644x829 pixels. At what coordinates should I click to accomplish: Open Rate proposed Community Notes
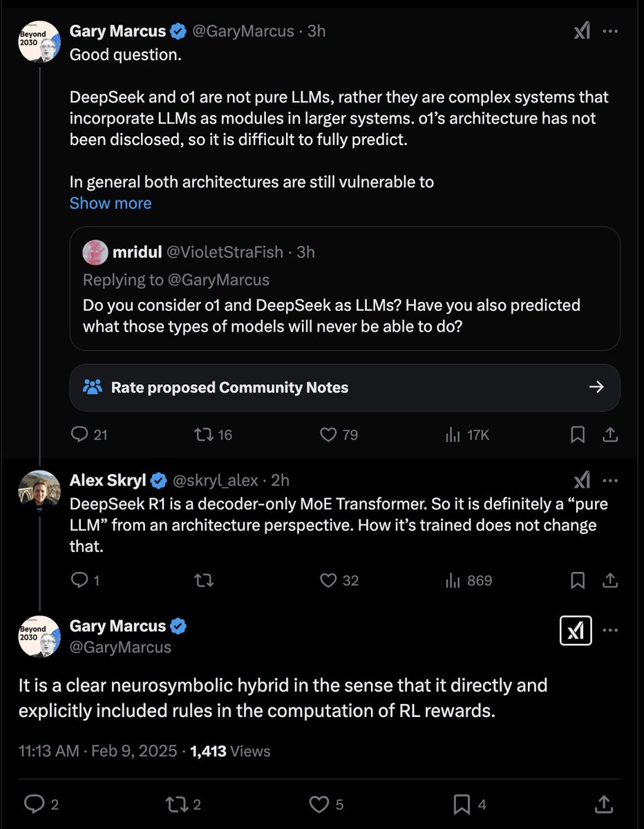(345, 388)
